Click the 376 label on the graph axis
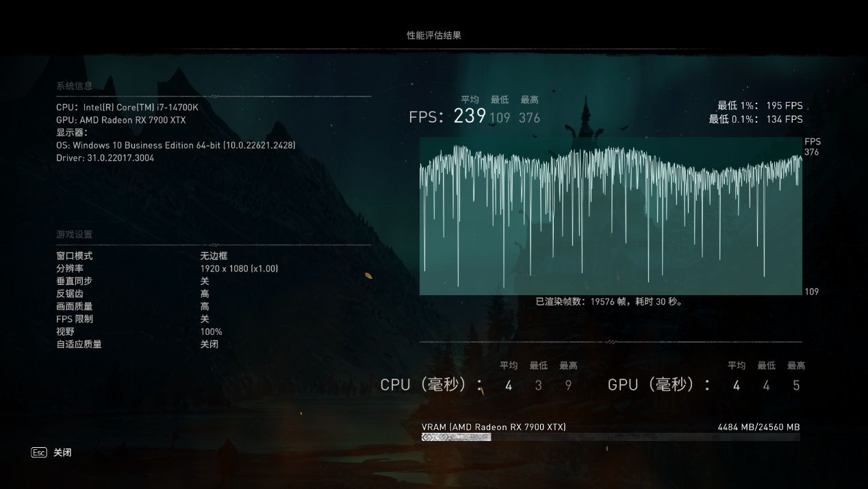The height and width of the screenshot is (489, 868). 812,152
